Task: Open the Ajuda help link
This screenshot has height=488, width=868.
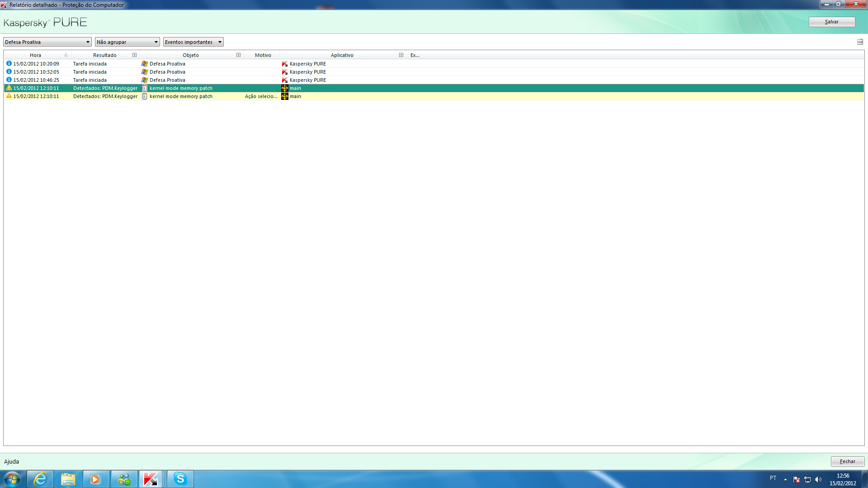Action: pos(11,461)
